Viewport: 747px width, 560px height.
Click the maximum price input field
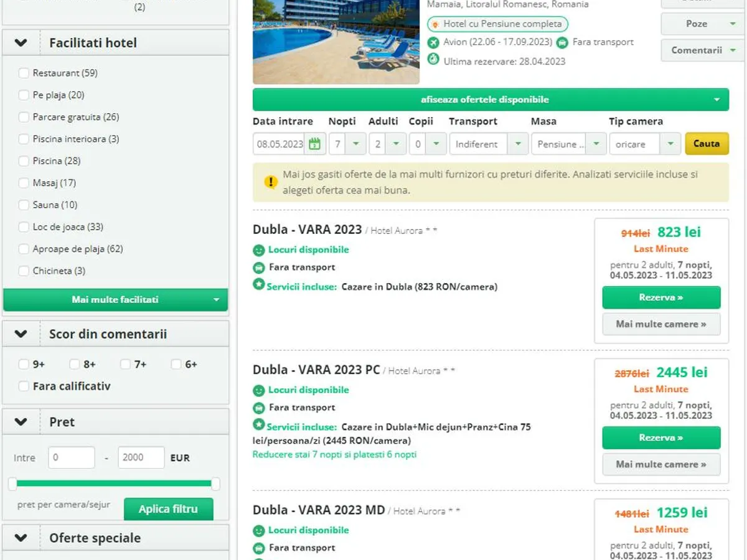141,457
